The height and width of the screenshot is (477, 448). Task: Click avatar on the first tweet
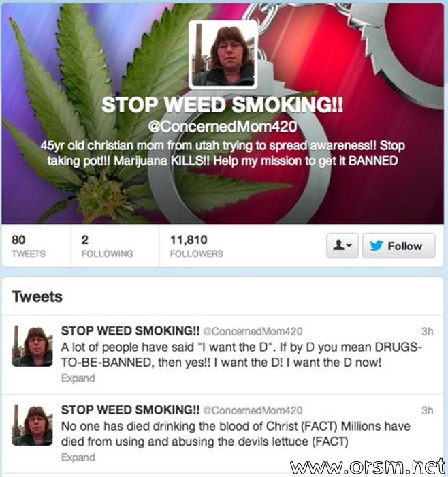click(32, 346)
